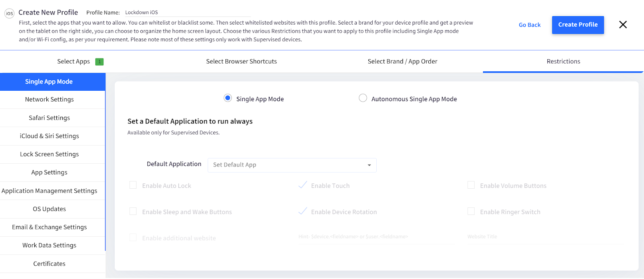Image resolution: width=644 pixels, height=279 pixels.
Task: Click the Go Back link
Action: [x=530, y=25]
